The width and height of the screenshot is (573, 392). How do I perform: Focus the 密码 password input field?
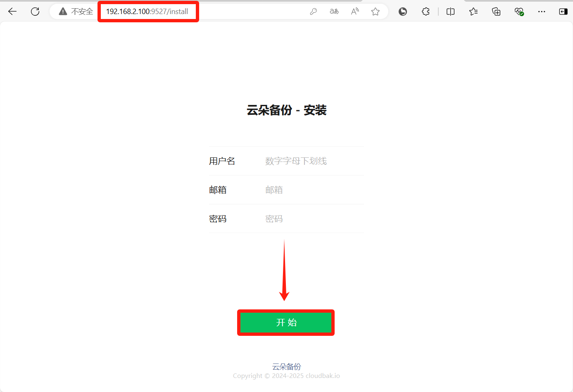pyautogui.click(x=312, y=219)
